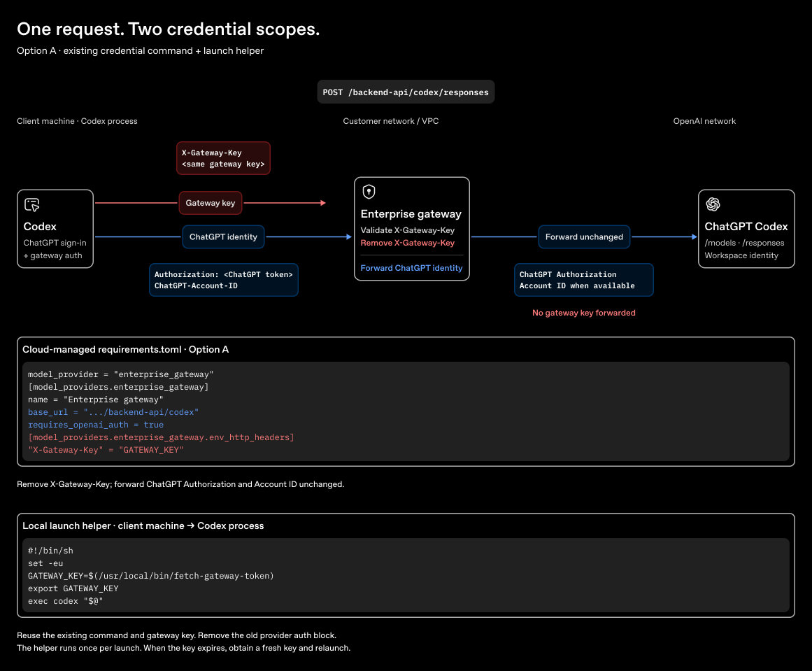
Task: Click the "X-Gateway-Key" = "GATEWAY_KEY" line
Action: pos(106,450)
